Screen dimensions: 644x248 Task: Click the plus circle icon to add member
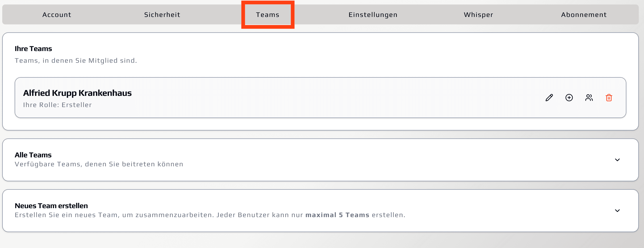[569, 98]
